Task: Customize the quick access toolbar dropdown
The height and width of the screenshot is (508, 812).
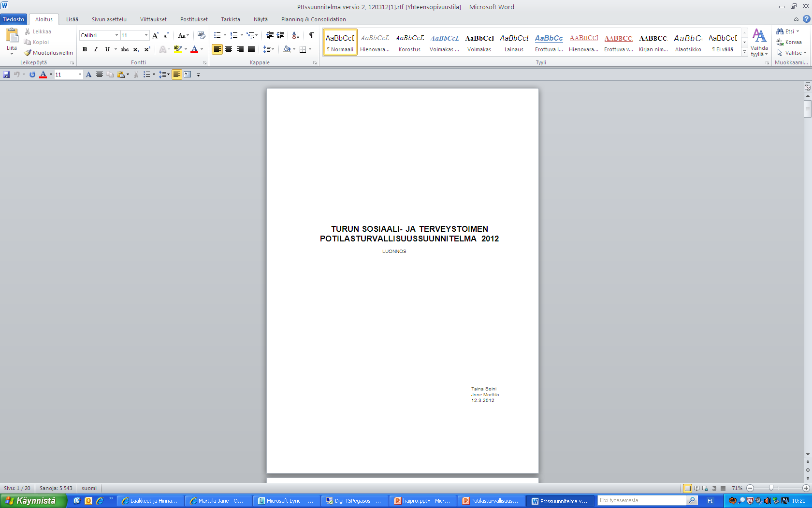Action: click(198, 75)
